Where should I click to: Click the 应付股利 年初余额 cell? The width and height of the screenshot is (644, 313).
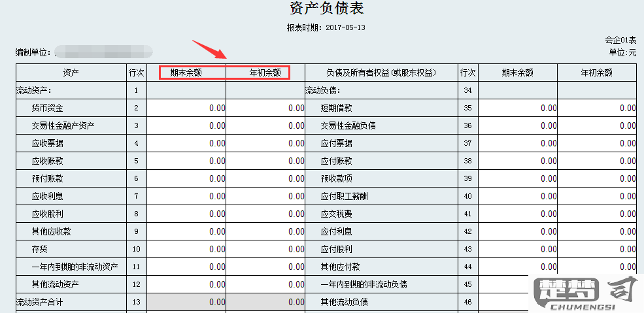click(x=597, y=249)
